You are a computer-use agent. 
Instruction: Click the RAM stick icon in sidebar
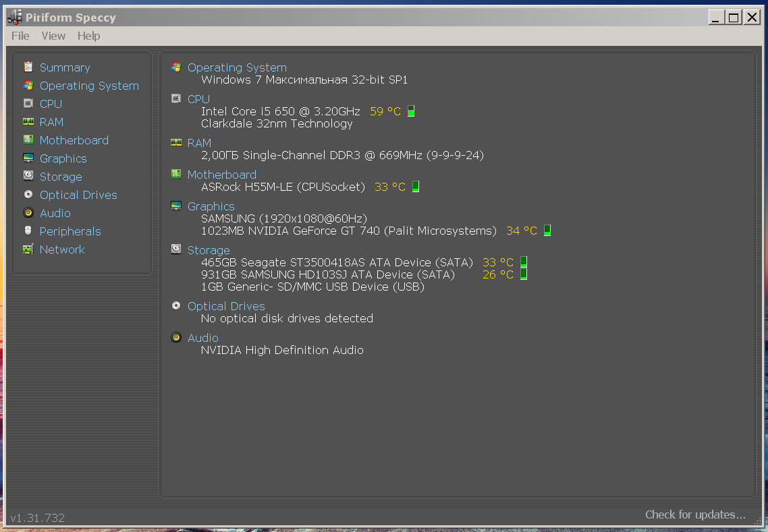[x=28, y=121]
